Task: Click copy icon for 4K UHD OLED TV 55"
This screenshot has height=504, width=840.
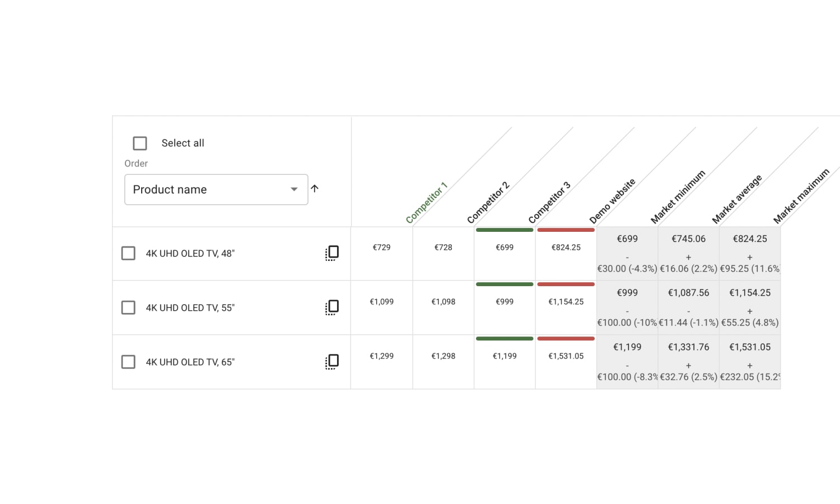Action: pos(332,307)
